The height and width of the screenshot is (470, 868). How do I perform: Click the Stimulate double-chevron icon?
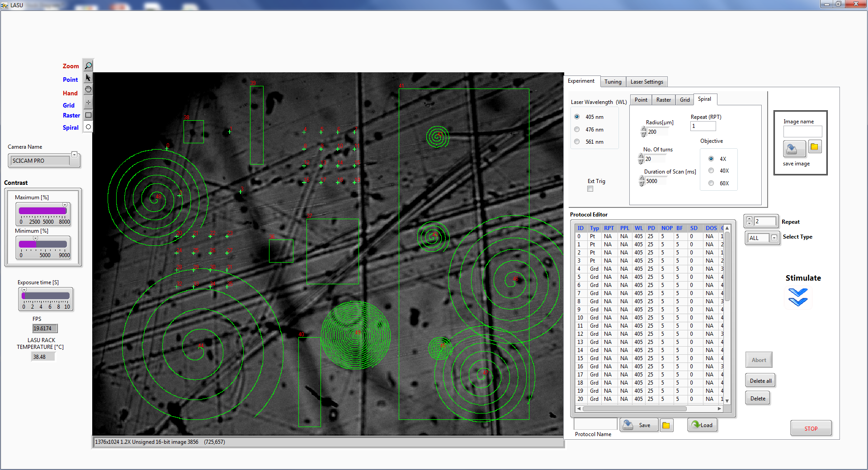(x=798, y=297)
